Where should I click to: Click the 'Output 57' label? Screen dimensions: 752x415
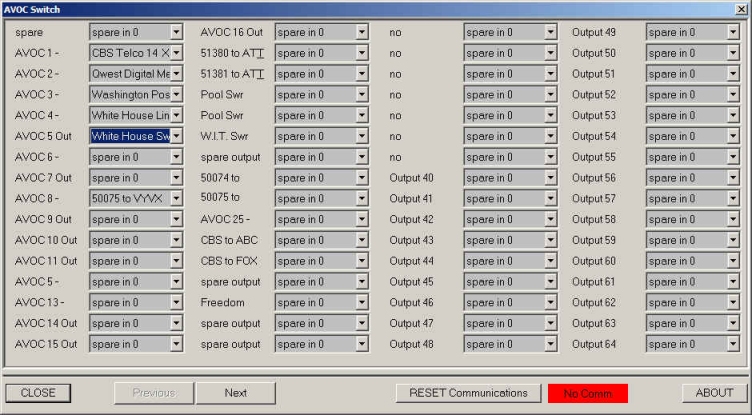[594, 199]
